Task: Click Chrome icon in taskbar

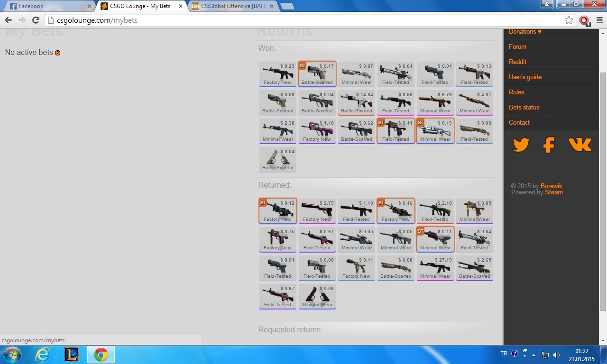Action: tap(101, 355)
